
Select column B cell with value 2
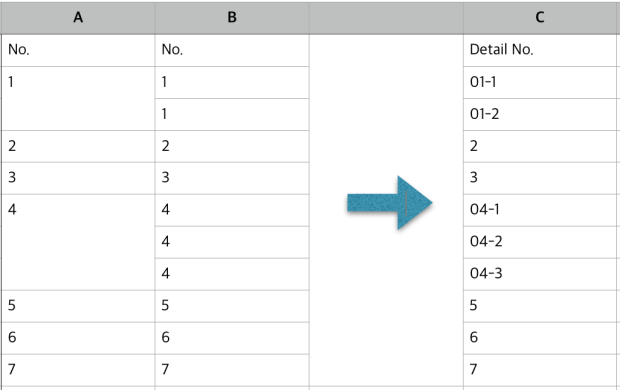click(x=232, y=146)
